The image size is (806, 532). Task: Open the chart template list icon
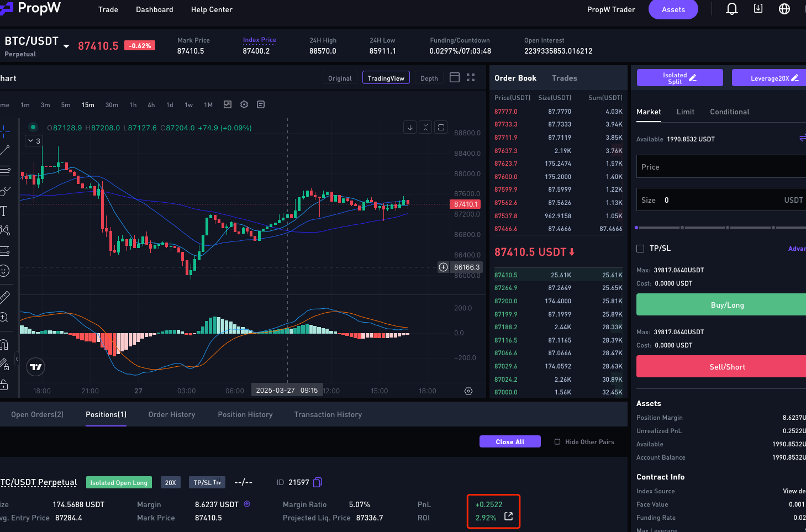pos(261,104)
